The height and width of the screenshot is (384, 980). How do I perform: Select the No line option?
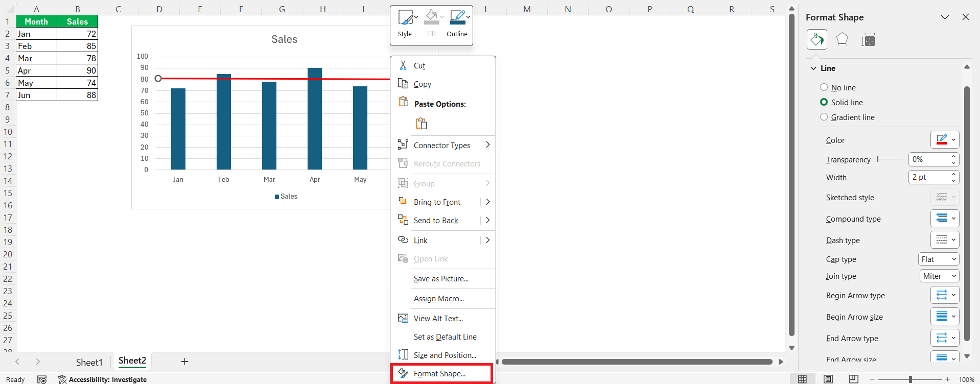pos(838,87)
